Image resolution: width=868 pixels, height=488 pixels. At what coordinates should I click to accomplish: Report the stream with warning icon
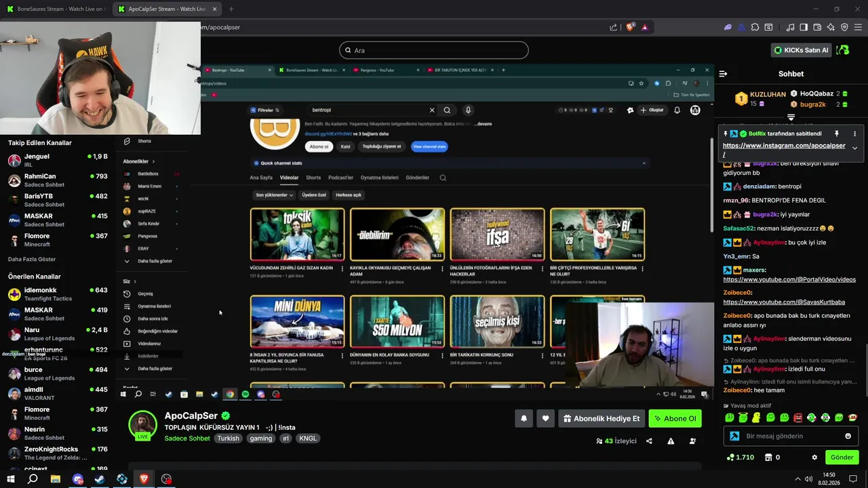(671, 441)
